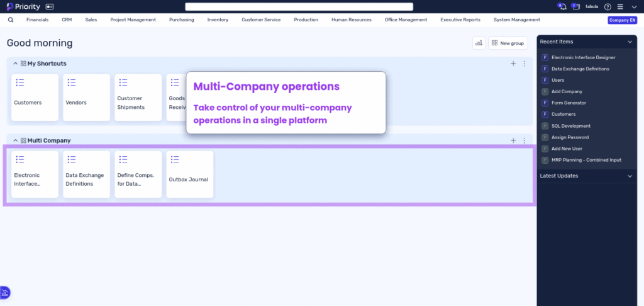Image resolution: width=644 pixels, height=306 pixels.
Task: Click the tabula user name
Action: [x=592, y=7]
